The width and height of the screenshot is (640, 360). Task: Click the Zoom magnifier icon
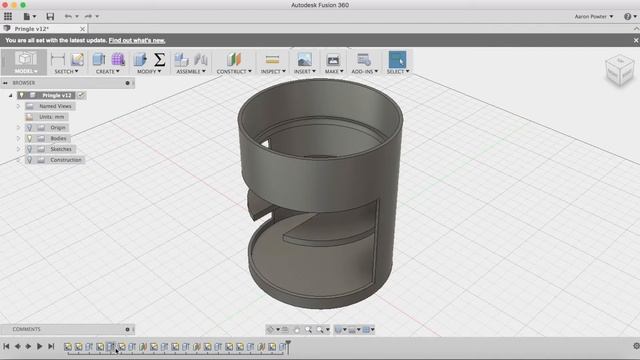(308, 329)
